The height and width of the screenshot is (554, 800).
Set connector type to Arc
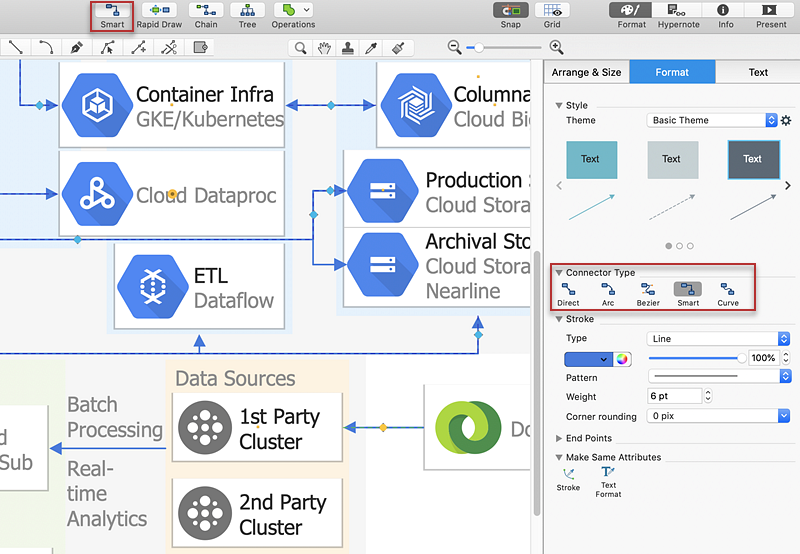coord(608,294)
